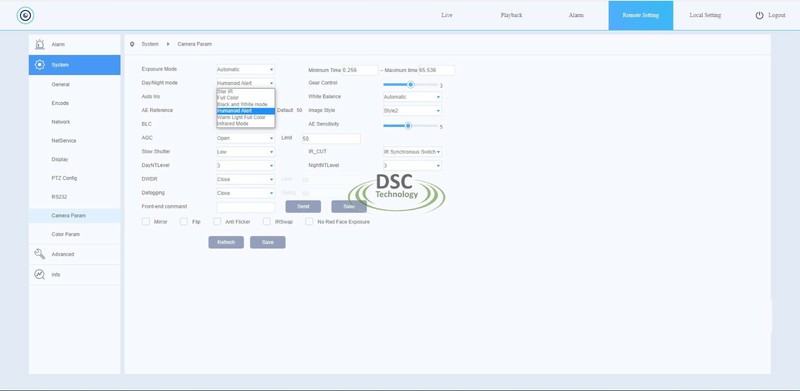Select Infrared Mode option
The image size is (800, 391).
coord(245,124)
